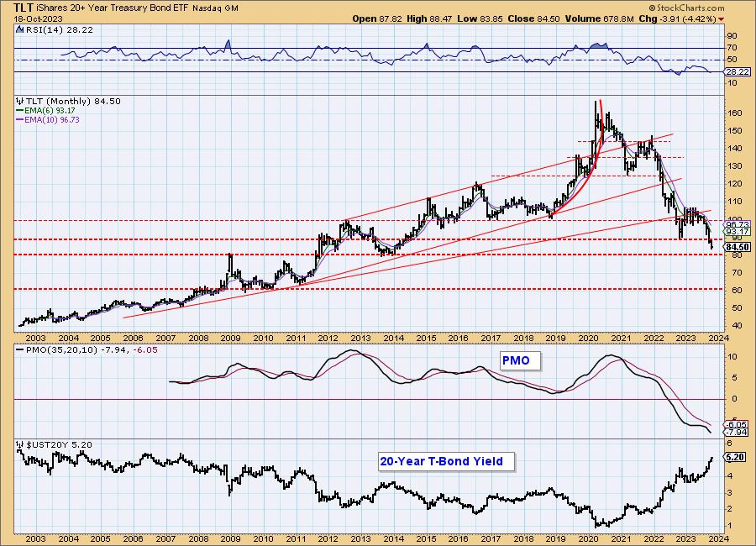Click the 70 label on the RSI axis

[x=732, y=48]
